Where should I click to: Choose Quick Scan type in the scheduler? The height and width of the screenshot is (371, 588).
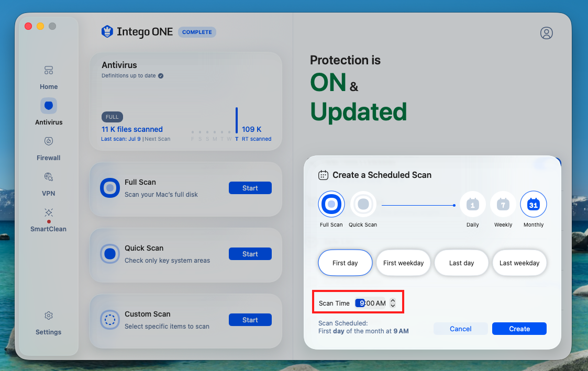click(363, 204)
